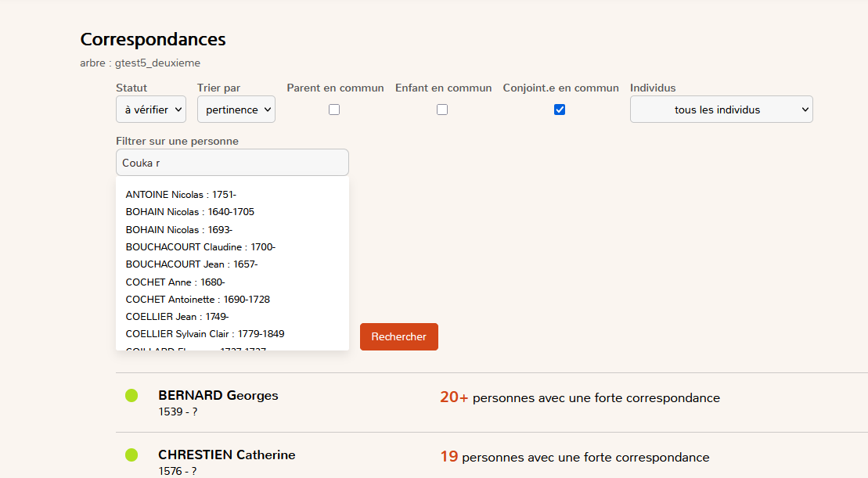This screenshot has height=478, width=868.
Task: Open the Statut dropdown
Action: point(151,110)
